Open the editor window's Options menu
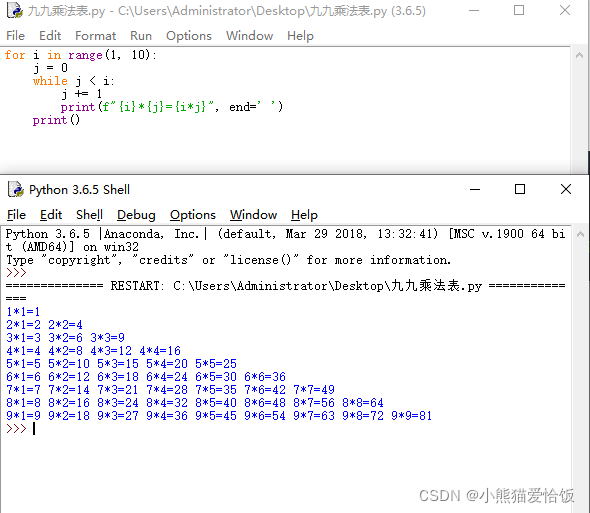The image size is (590, 513). click(x=189, y=36)
